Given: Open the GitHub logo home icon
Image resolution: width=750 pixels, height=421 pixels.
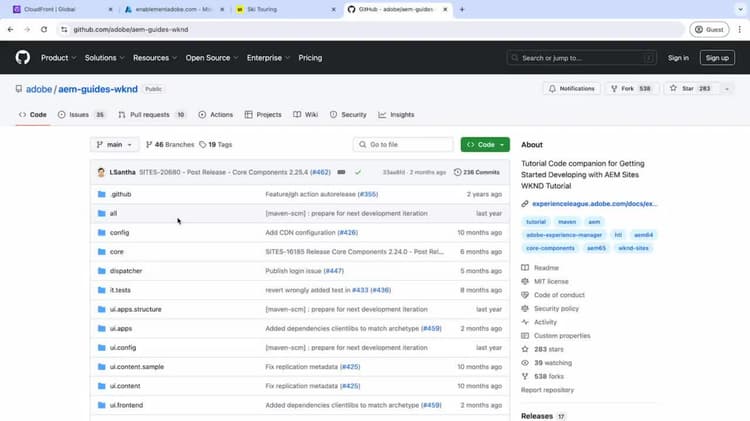Looking at the screenshot, I should pyautogui.click(x=22, y=57).
